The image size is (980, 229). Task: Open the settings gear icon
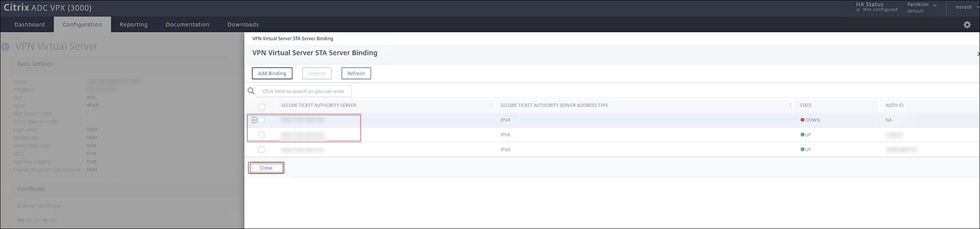pos(967,25)
